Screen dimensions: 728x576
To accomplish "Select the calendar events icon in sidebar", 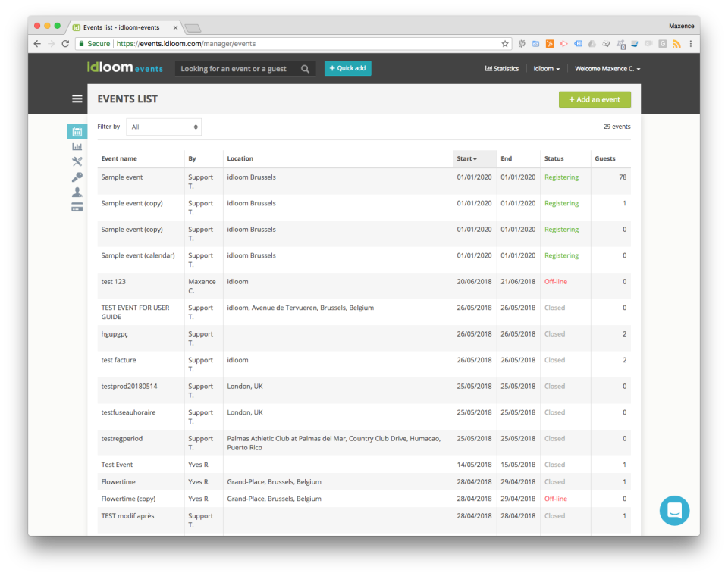I will point(77,132).
